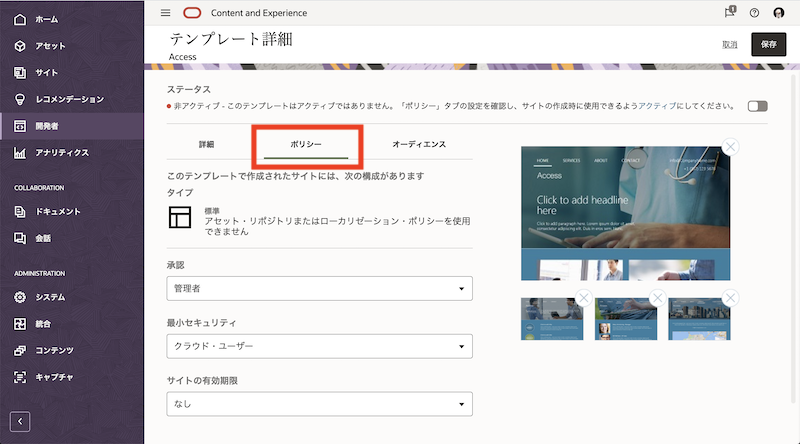
Task: Remove the large template preview image
Action: pos(730,148)
